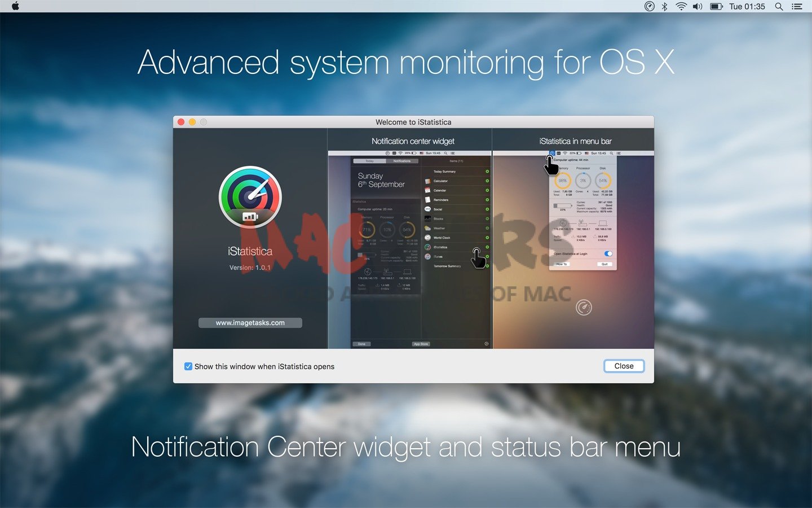Image resolution: width=812 pixels, height=508 pixels.
Task: Click the 54% disk gauge in menu bar preview
Action: 603,181
